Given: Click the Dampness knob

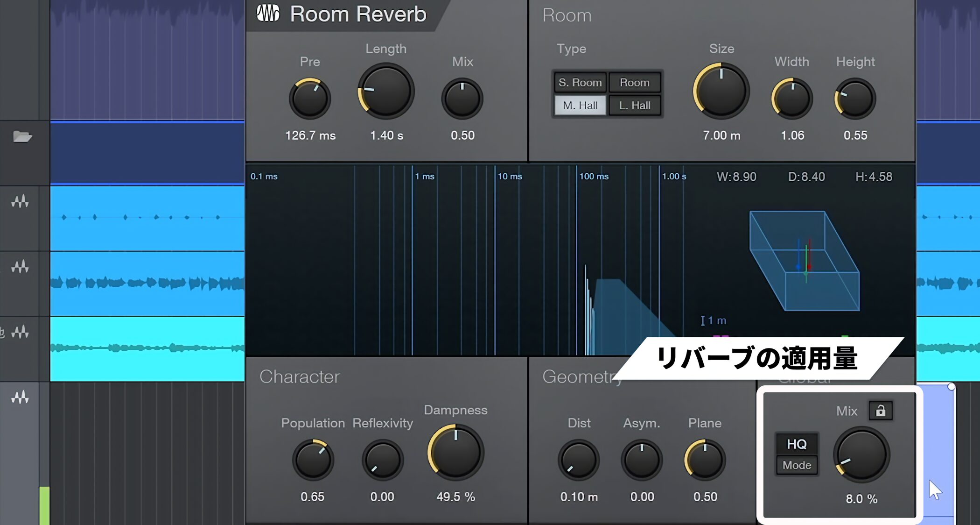Looking at the screenshot, I should click(455, 453).
